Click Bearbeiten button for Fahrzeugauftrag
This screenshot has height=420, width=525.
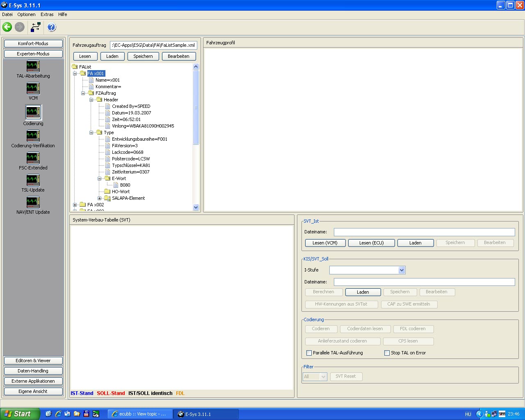coord(179,56)
